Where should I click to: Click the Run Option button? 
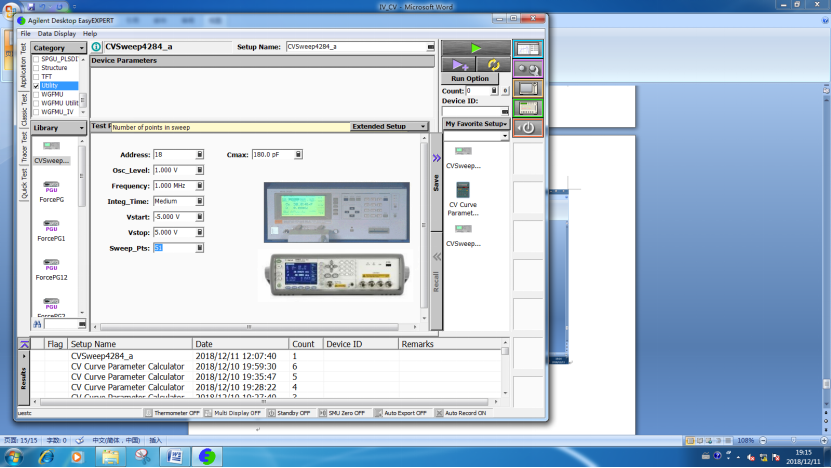click(470, 78)
